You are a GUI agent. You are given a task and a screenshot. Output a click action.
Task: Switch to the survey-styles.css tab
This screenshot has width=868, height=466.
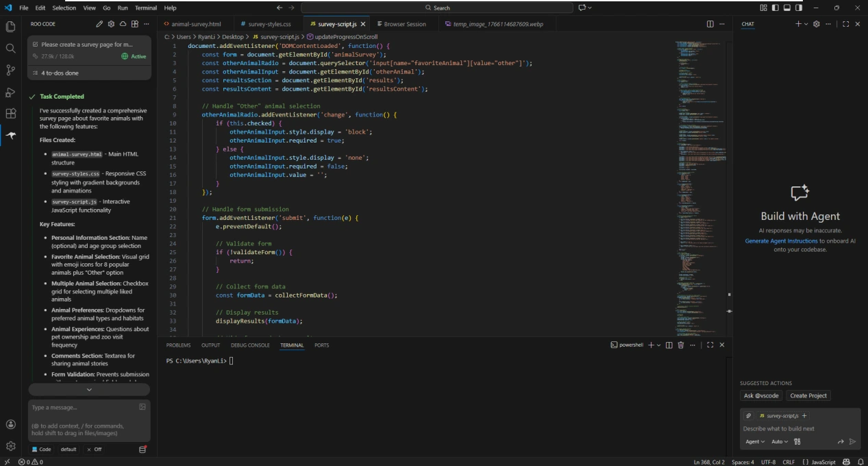pos(267,23)
